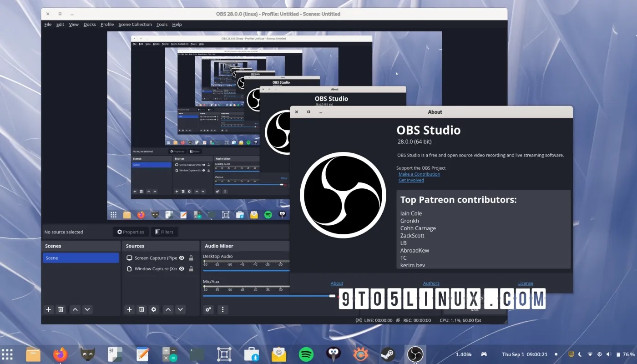Show the Authors section in About dialog
The image size is (637, 364).
[431, 283]
